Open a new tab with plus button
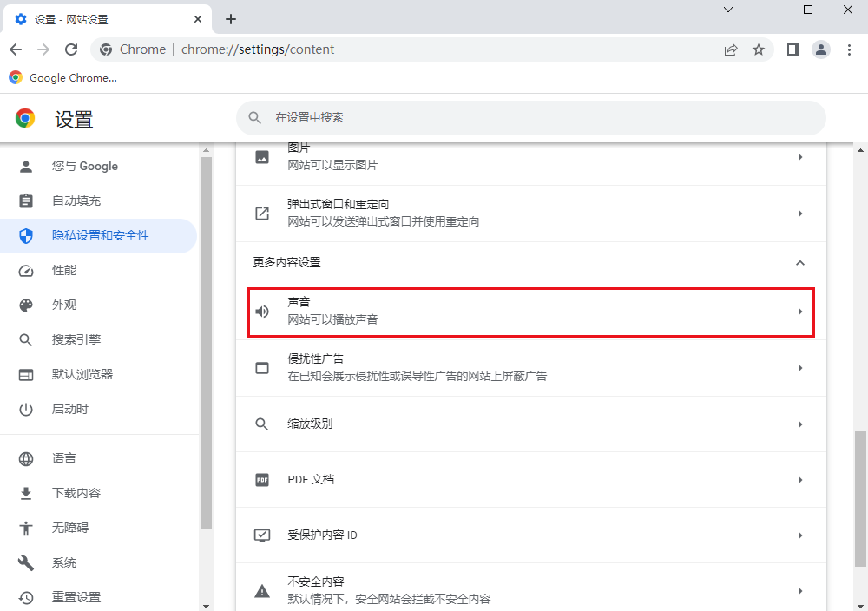868x611 pixels. click(x=231, y=19)
